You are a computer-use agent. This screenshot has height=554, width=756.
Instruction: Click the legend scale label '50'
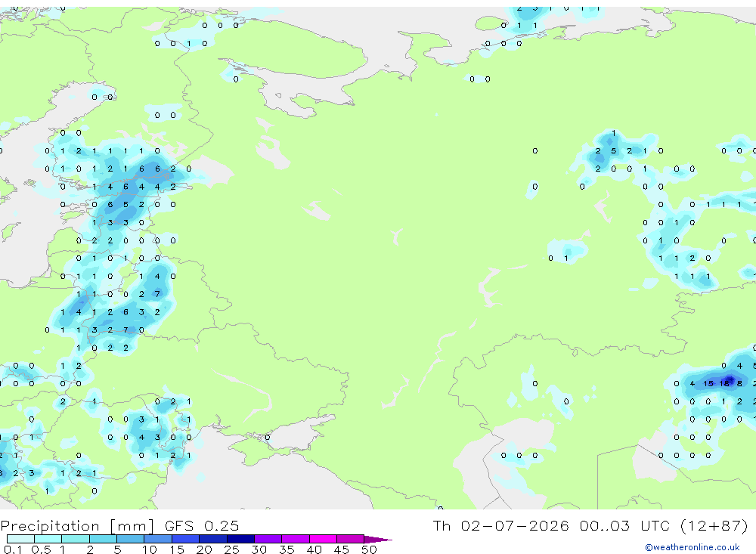coord(369,549)
